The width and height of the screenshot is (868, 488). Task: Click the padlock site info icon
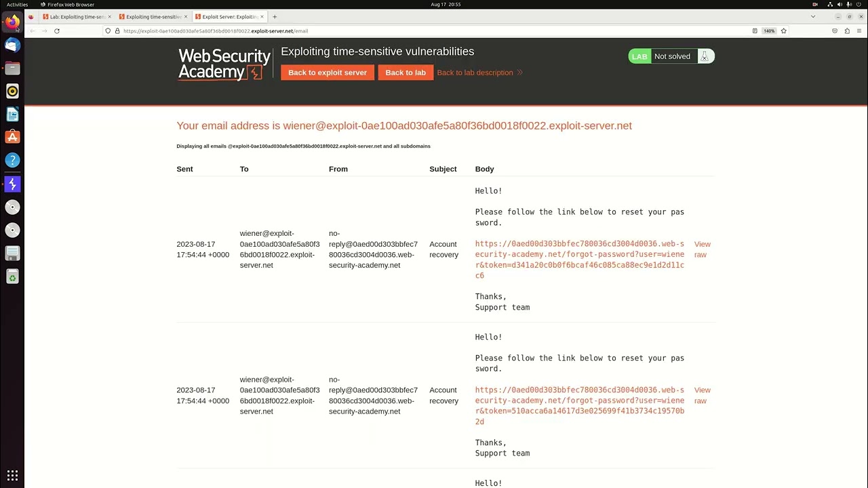(117, 30)
